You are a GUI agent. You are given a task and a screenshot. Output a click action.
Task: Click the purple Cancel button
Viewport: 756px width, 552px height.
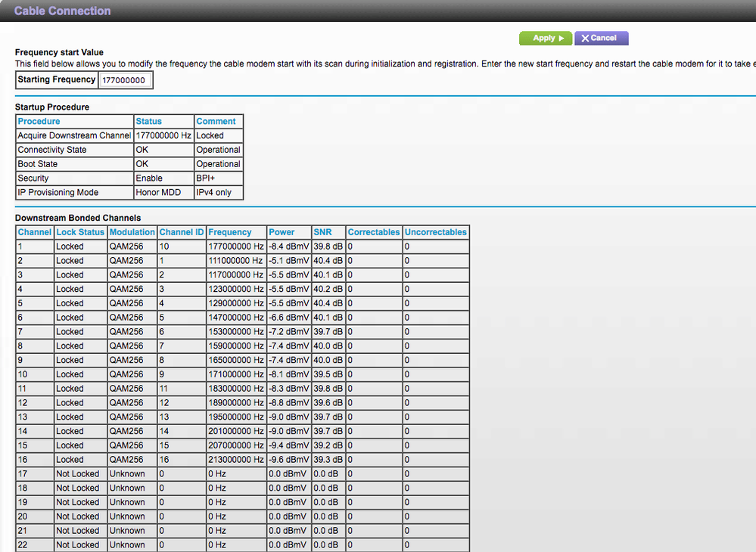[601, 38]
